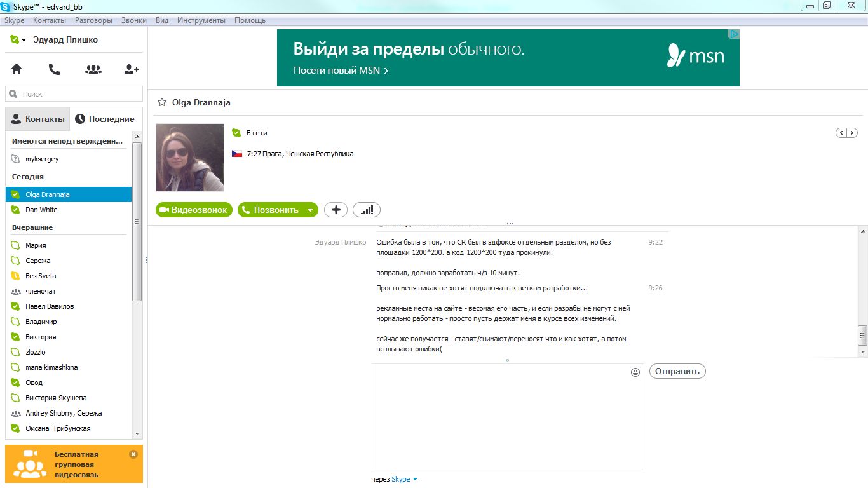Open the Инструменты menu

[x=201, y=20]
